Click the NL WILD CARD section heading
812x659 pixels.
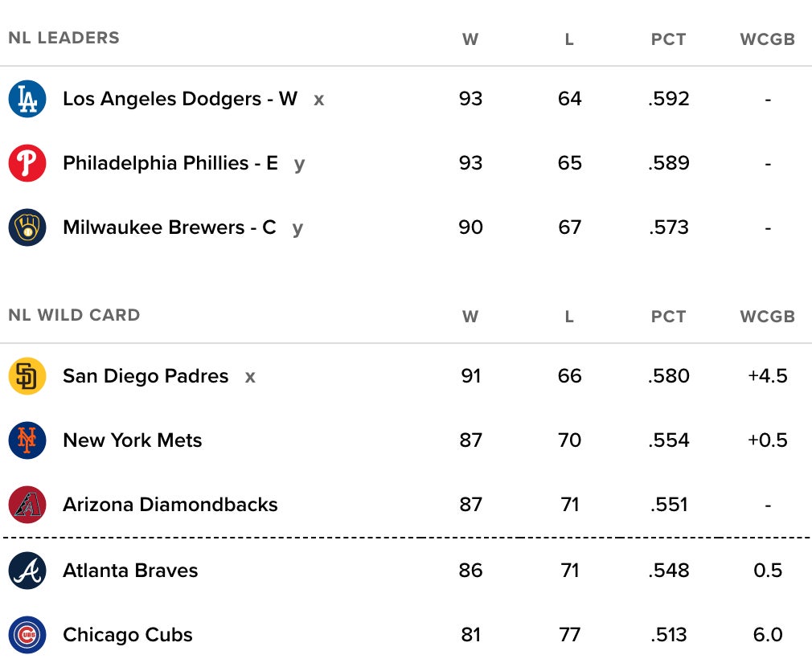coord(74,315)
